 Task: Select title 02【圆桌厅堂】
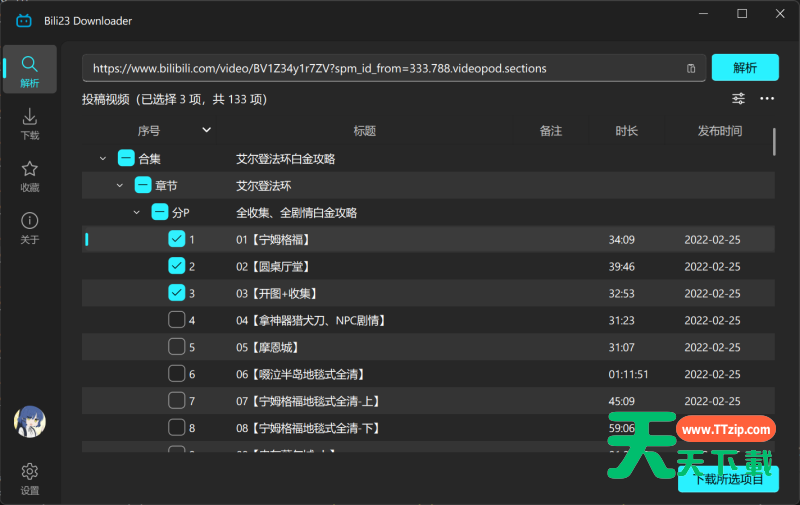273,267
